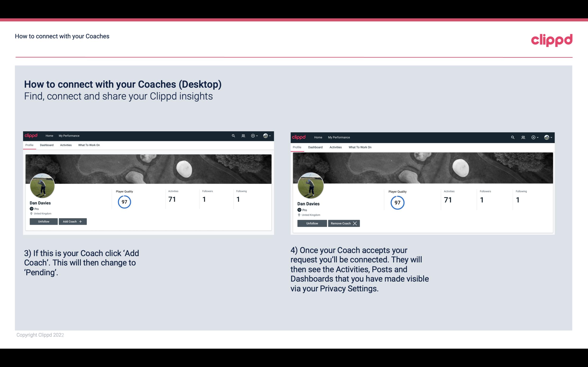Click the 'X' on Remove Coach button

click(355, 223)
